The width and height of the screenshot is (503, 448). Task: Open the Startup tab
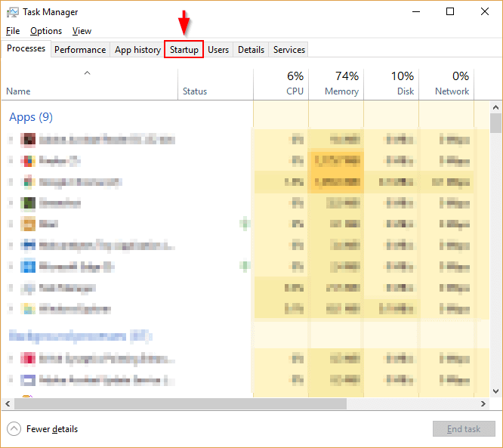[184, 49]
